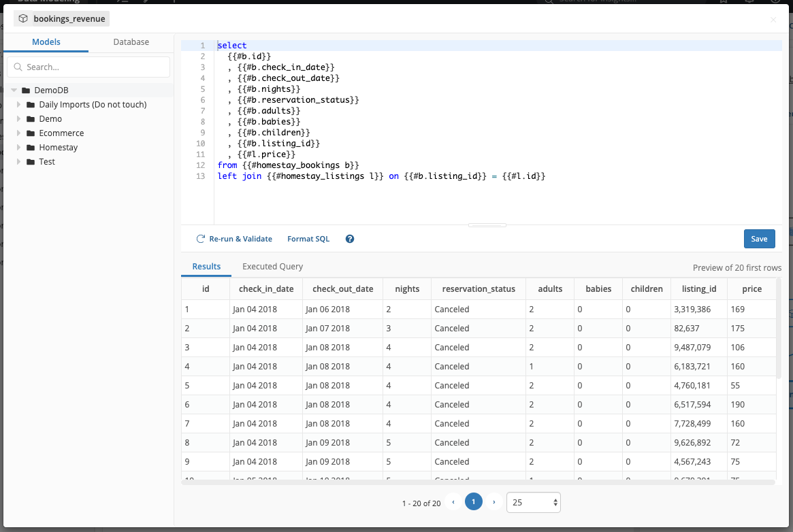Open the page size dropdown showing 25

534,502
